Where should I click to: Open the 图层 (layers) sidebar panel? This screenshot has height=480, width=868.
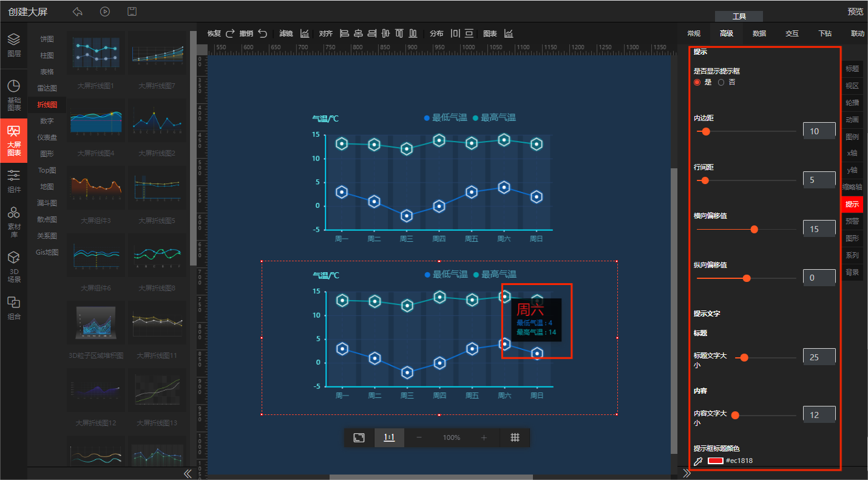pos(14,45)
